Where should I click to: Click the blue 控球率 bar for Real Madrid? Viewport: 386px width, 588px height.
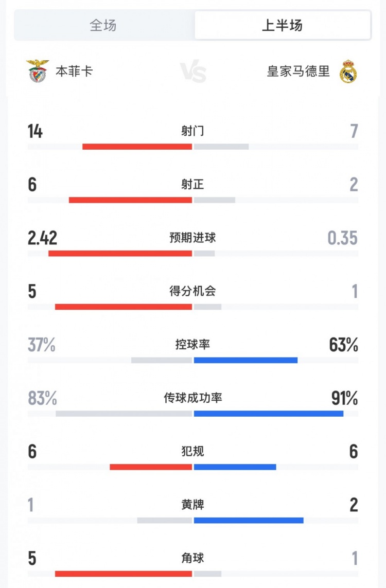click(x=245, y=360)
